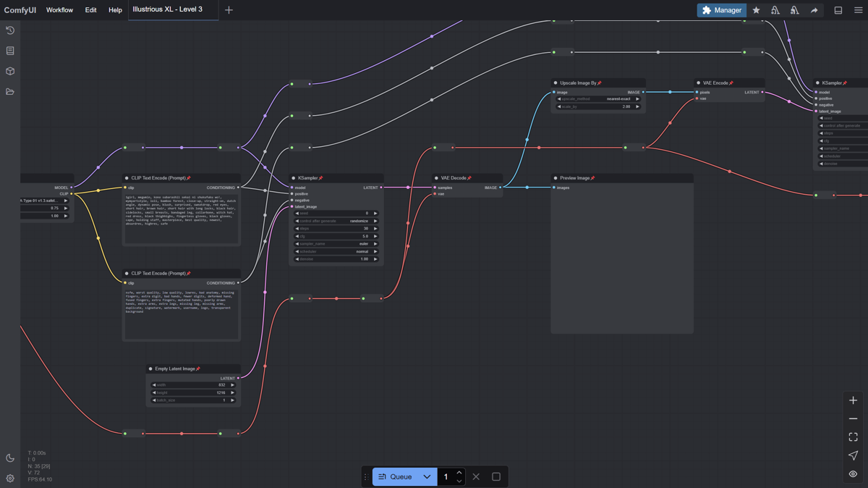Open the scheduler dropdown showing normal
This screenshot has height=488, width=868.
pos(336,251)
